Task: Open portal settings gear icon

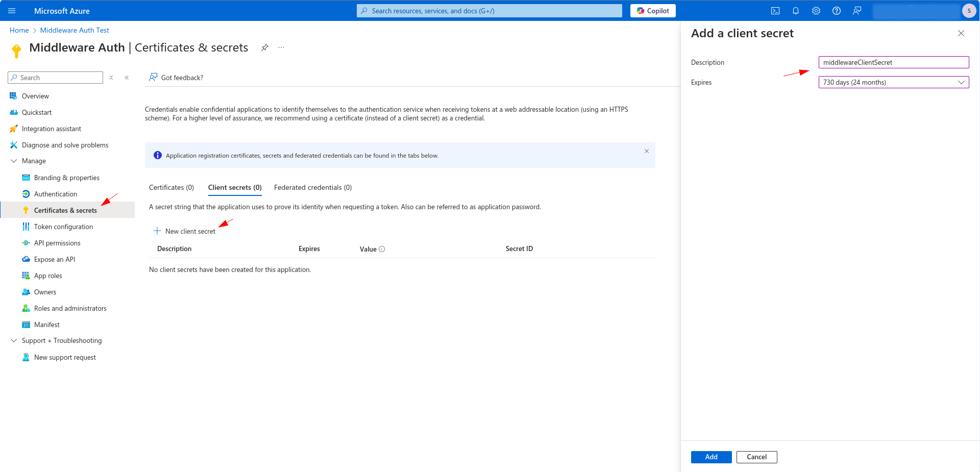Action: [816, 11]
